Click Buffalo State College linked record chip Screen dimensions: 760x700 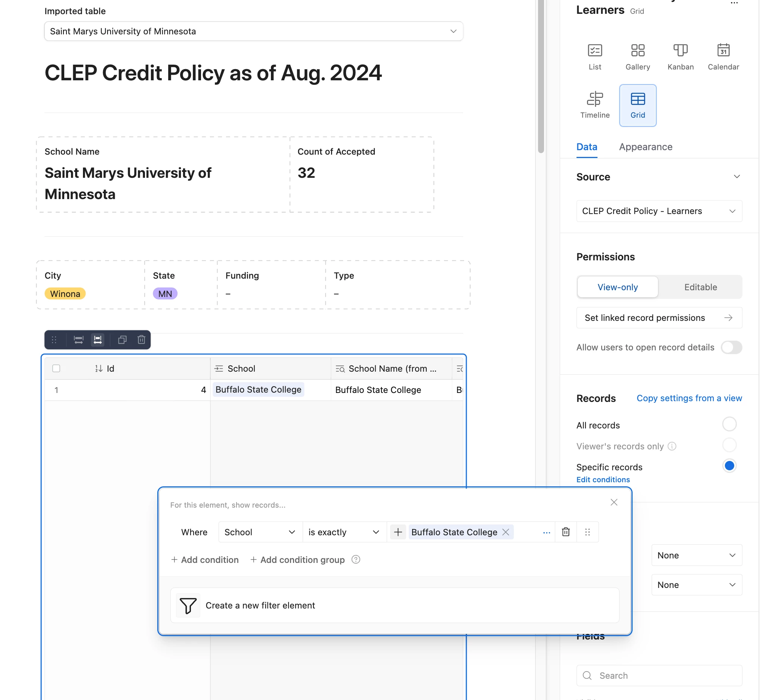coord(258,389)
